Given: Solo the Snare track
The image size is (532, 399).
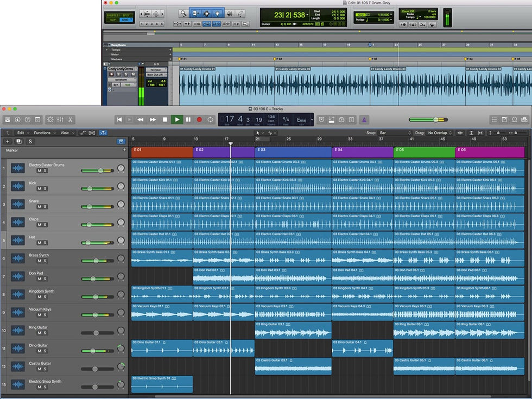Looking at the screenshot, I should [45, 207].
